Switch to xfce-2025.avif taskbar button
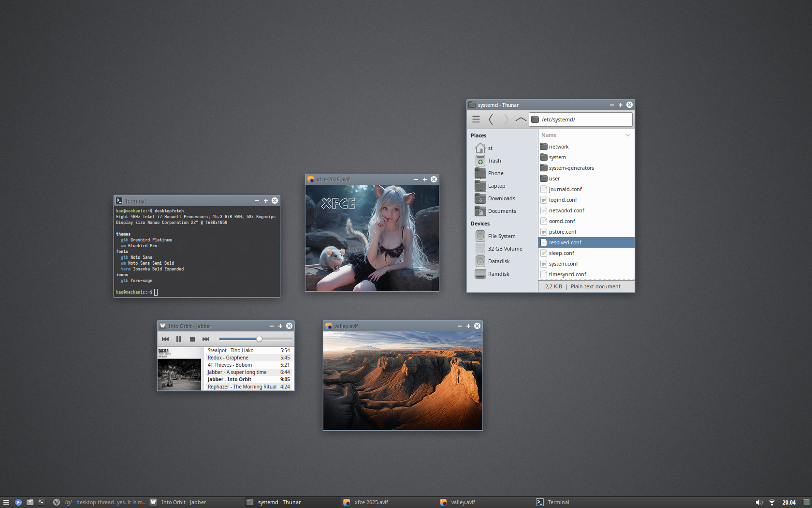The height and width of the screenshot is (508, 812). [389, 502]
